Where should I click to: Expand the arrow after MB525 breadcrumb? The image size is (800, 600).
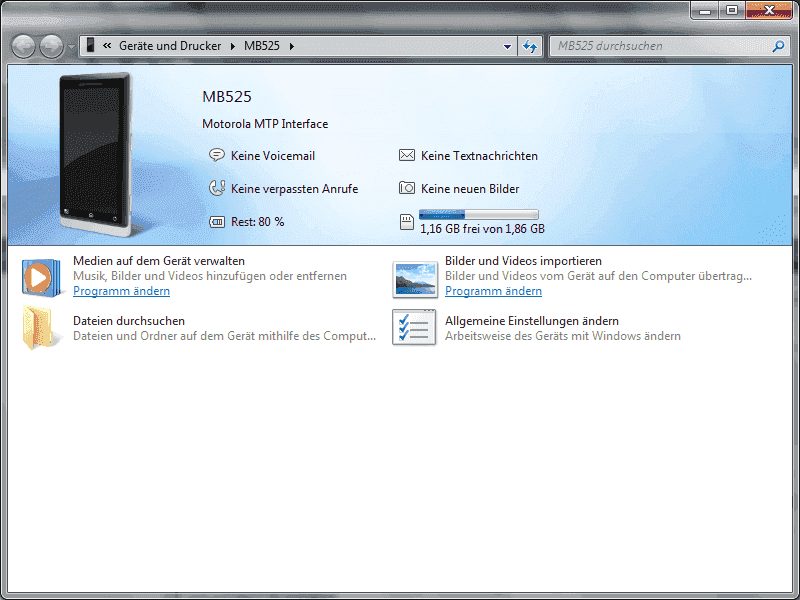[x=292, y=46]
